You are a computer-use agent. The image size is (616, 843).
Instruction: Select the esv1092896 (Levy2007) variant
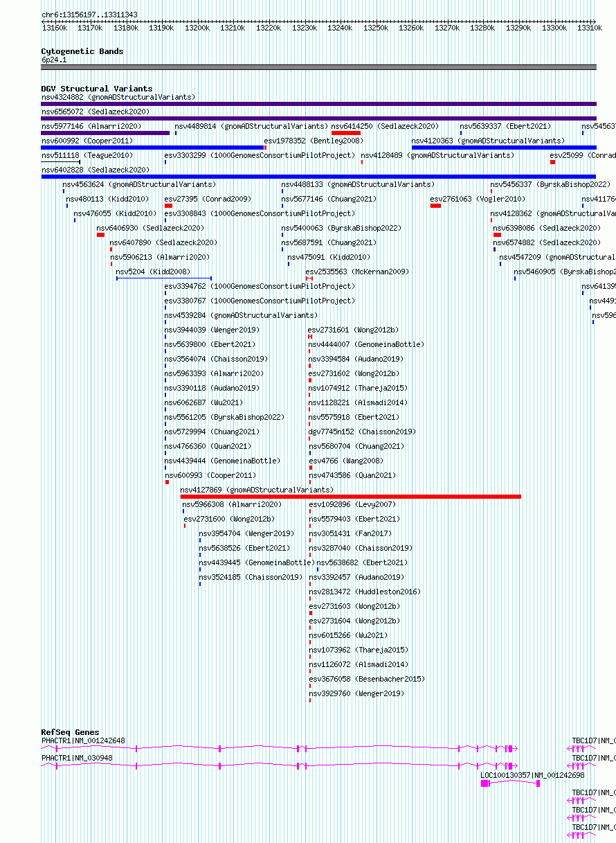tap(352, 504)
